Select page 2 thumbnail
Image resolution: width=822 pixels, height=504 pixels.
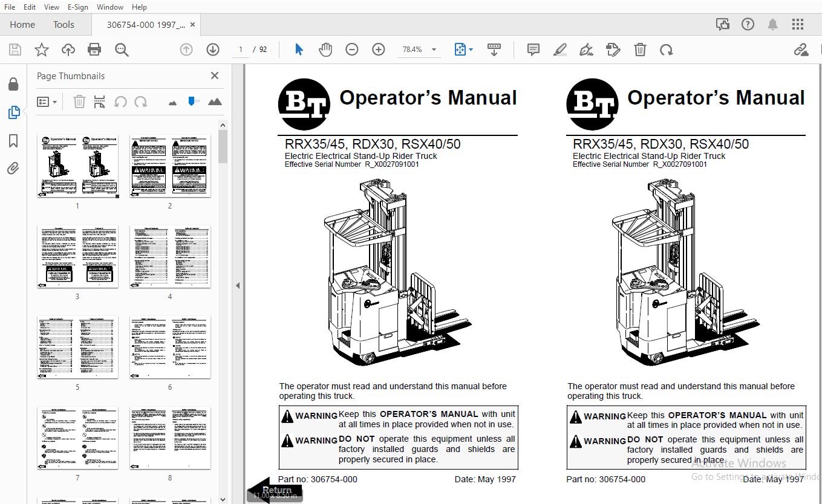(170, 166)
